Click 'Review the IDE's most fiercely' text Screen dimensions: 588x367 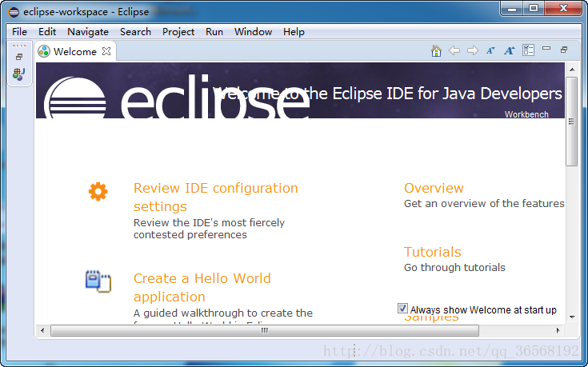(x=209, y=222)
